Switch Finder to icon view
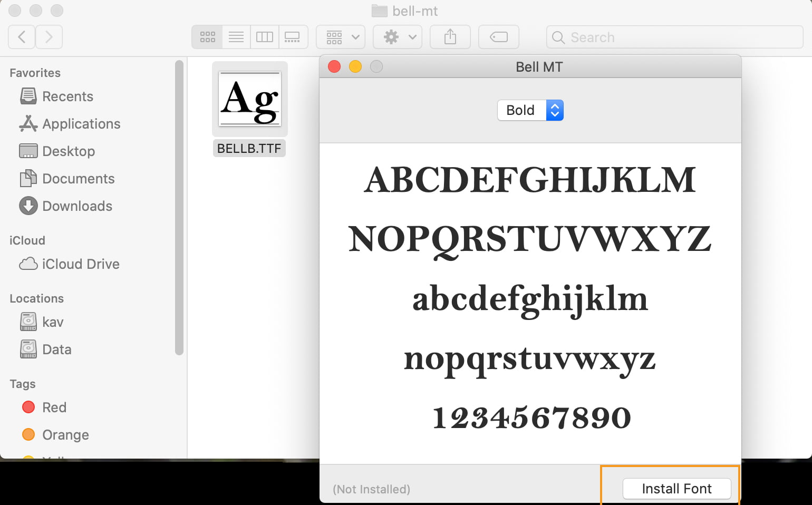Screen dimensions: 812x505 [x=207, y=37]
